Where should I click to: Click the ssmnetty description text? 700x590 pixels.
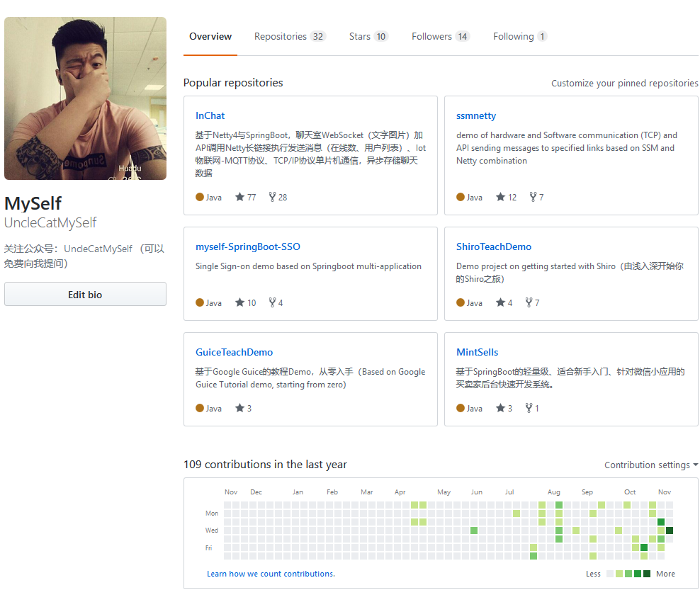[567, 148]
